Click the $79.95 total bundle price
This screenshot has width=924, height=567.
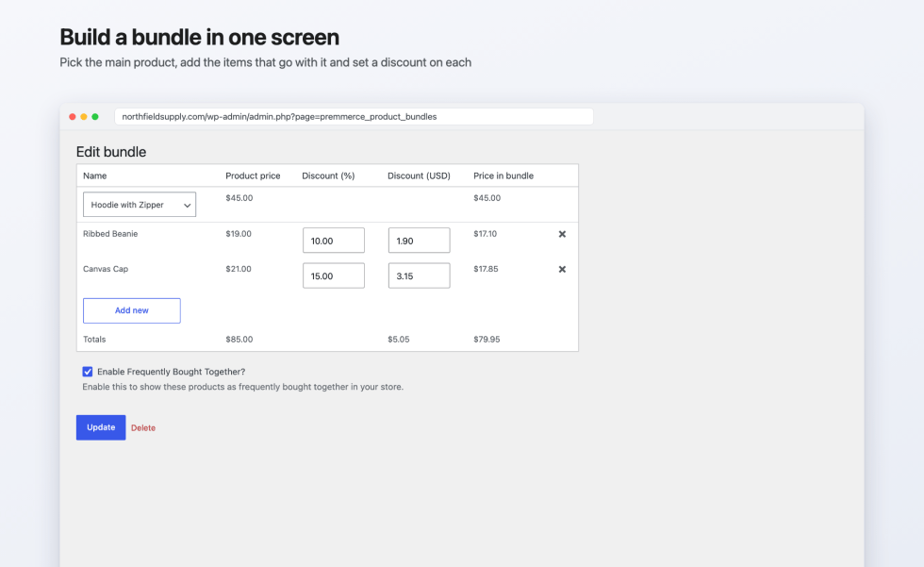487,340
